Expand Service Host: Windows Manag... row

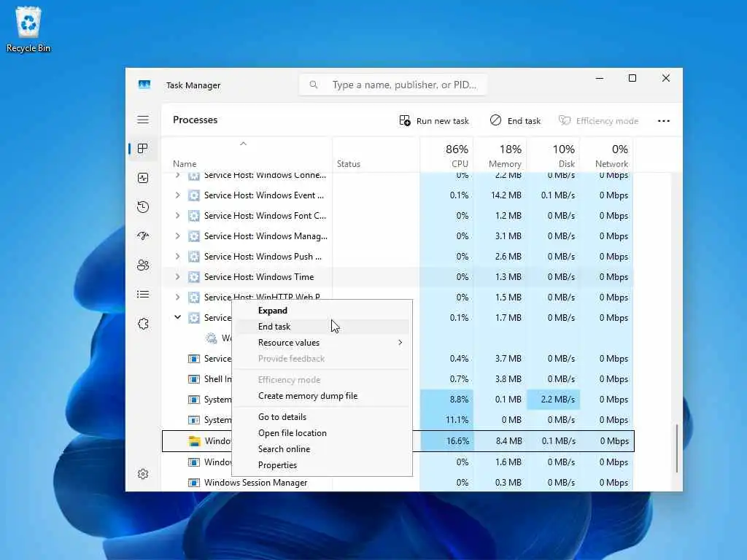[x=177, y=236]
